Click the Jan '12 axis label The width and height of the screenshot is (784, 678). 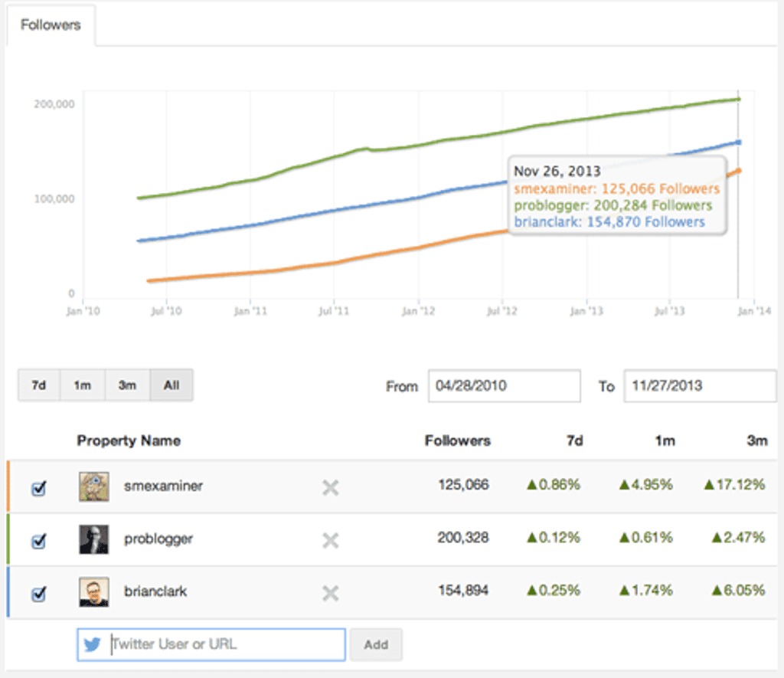(x=418, y=311)
